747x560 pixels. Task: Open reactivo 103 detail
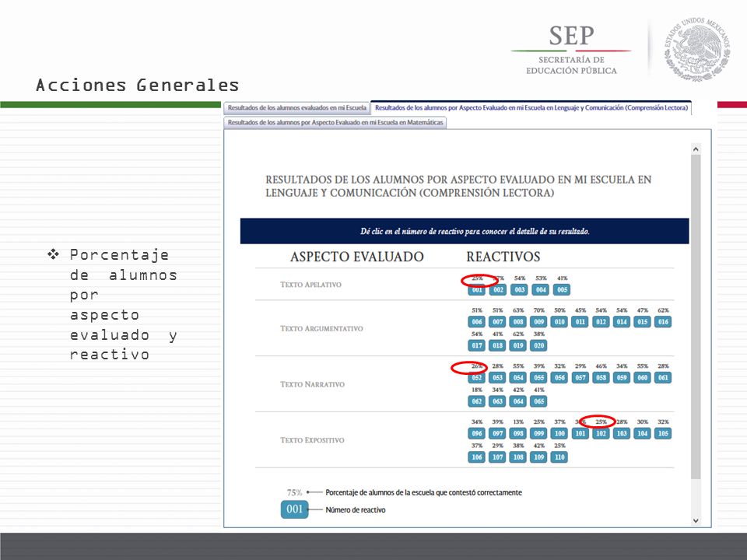click(x=622, y=433)
